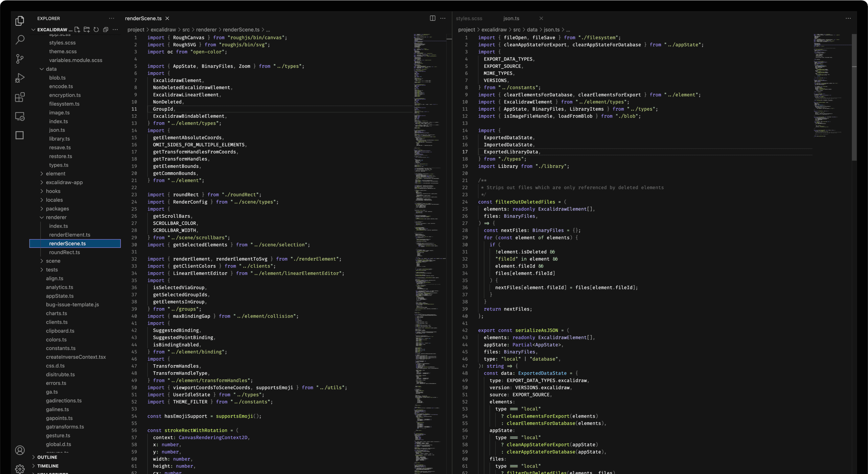This screenshot has width=868, height=474.
Task: Click the close button on json.ts tab
Action: 540,17
